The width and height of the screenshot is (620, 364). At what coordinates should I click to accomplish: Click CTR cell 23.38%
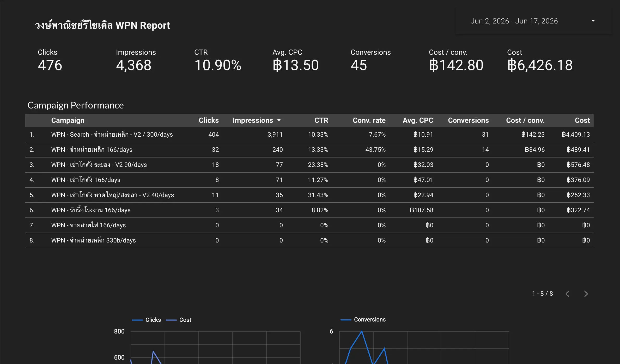[318, 165]
